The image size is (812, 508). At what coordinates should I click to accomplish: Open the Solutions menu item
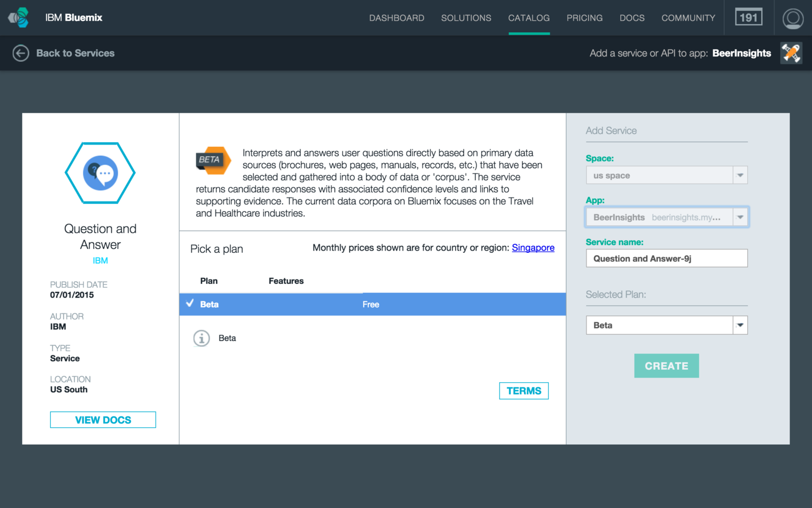point(466,18)
